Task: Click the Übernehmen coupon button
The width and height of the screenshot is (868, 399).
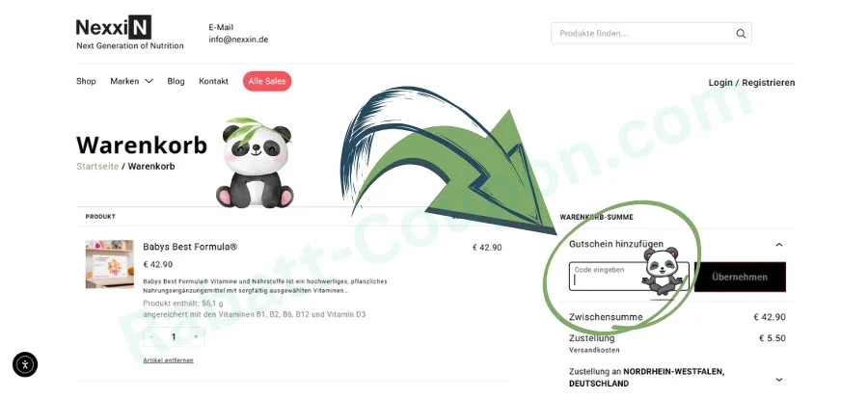Action: (x=740, y=277)
